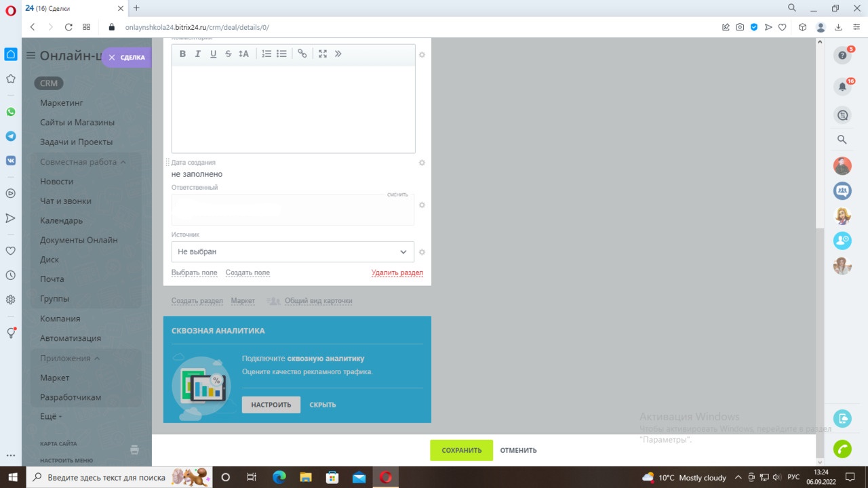The image size is (868, 488).
Task: Hide the Сквозная аналитика banner
Action: pyautogui.click(x=323, y=405)
